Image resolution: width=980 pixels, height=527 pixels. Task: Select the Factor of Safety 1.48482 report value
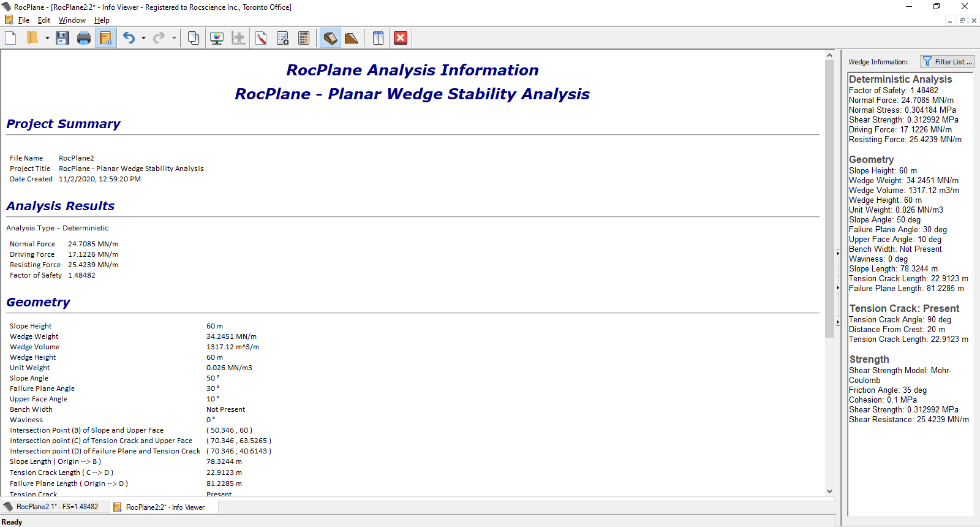tap(81, 275)
